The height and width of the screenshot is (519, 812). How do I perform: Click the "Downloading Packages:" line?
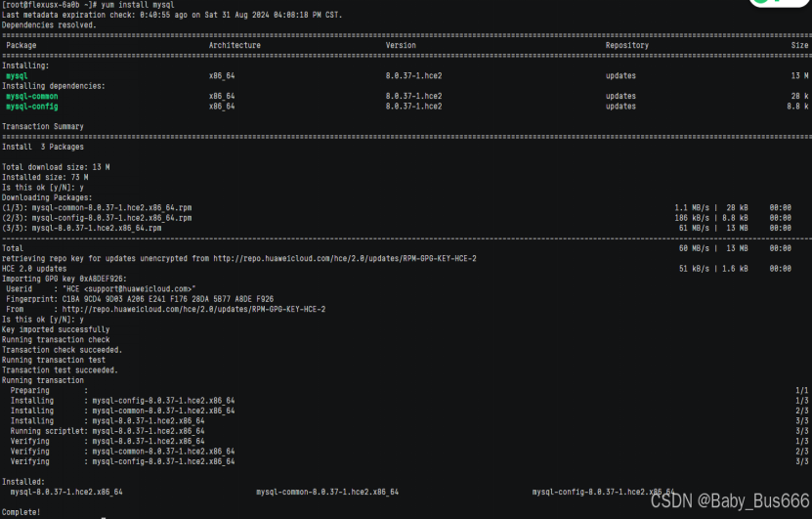[47, 197]
